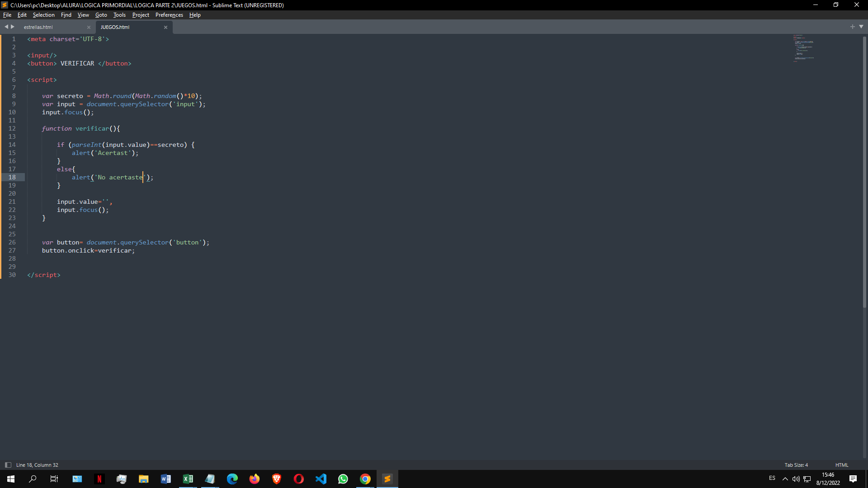Click the minimap code preview

(804, 48)
